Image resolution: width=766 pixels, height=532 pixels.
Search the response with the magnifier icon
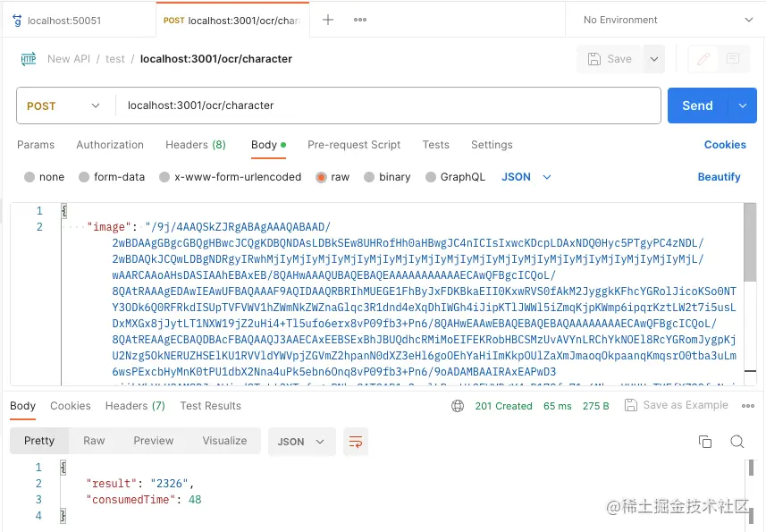[737, 442]
